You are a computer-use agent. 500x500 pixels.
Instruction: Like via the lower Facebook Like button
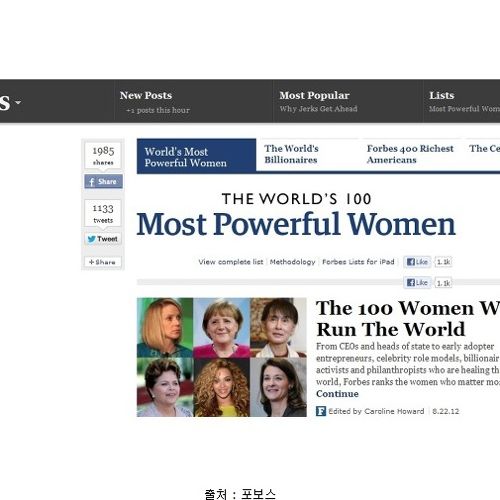[417, 283]
